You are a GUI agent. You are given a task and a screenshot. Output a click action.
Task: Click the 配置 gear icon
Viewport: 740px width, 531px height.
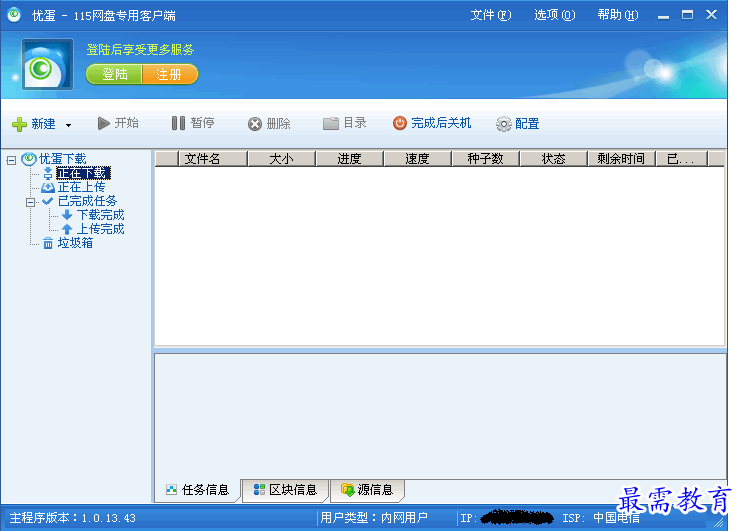coord(504,124)
